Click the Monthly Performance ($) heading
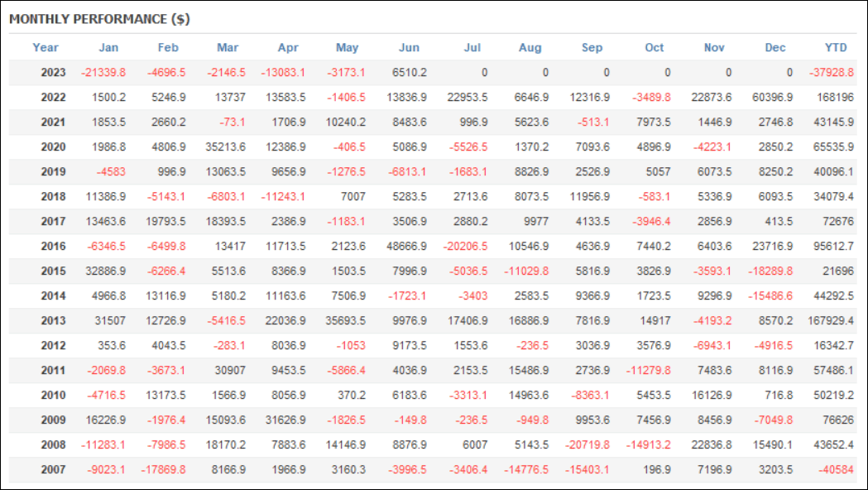Screen dimensions: 868x490 [99, 19]
